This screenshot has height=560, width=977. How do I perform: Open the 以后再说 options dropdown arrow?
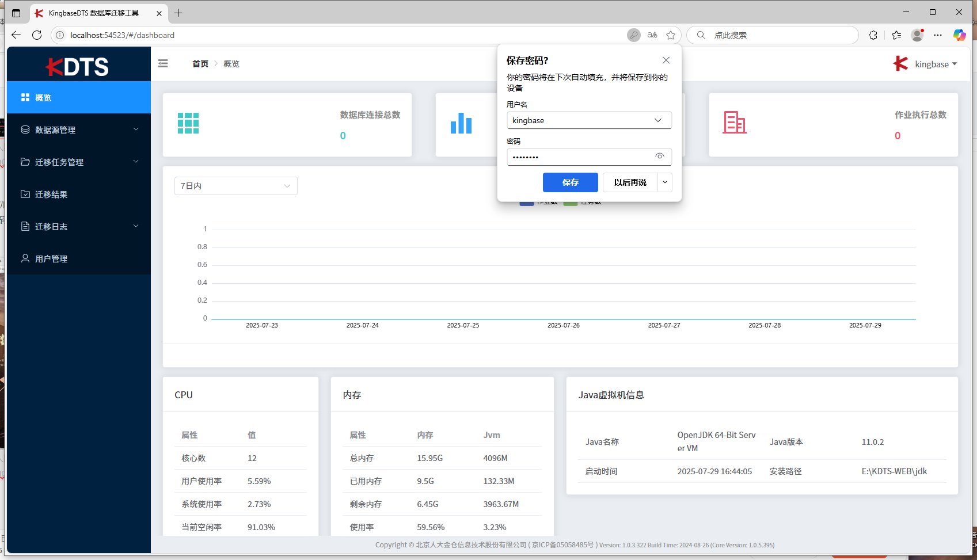(665, 182)
